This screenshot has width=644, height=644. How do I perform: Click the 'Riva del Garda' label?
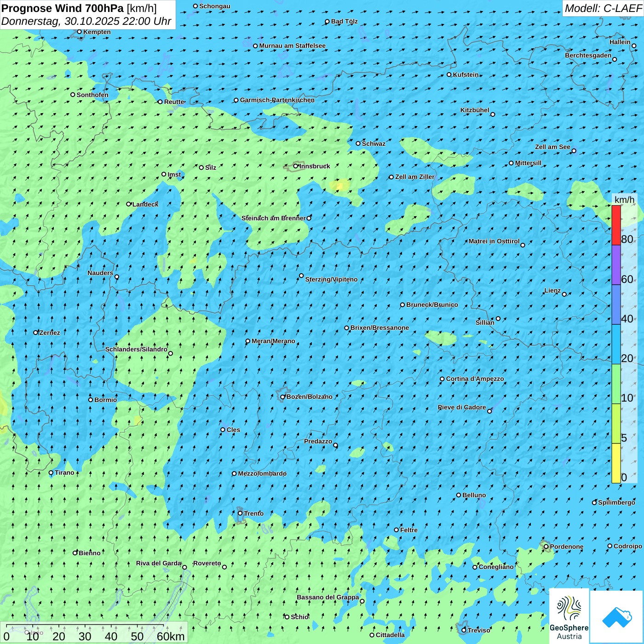click(x=159, y=563)
